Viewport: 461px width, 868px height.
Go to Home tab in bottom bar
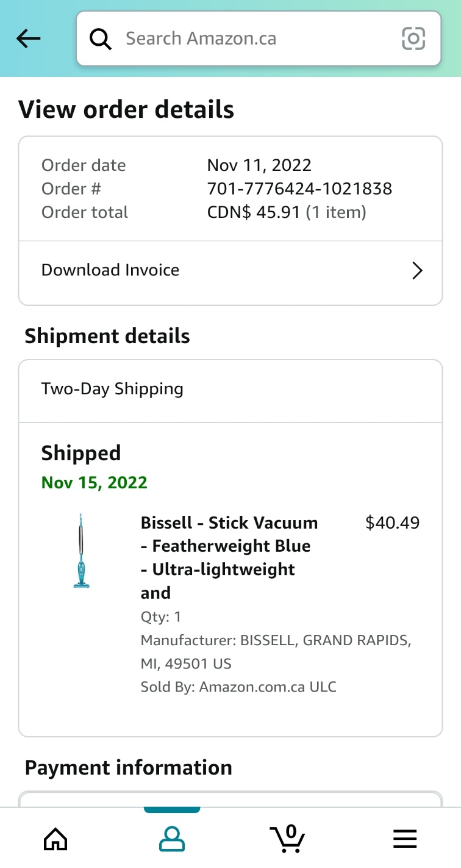[x=55, y=839]
